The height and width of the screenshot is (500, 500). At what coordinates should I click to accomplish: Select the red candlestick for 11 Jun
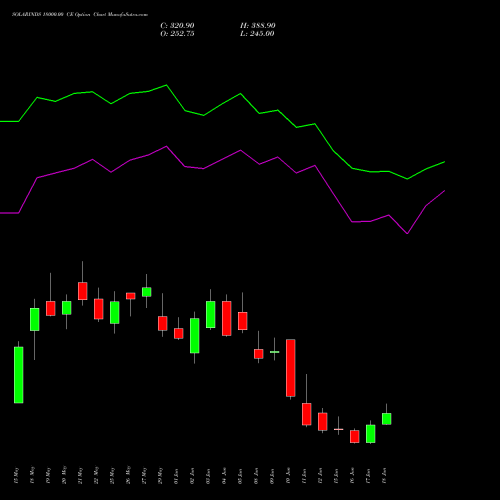tap(307, 414)
